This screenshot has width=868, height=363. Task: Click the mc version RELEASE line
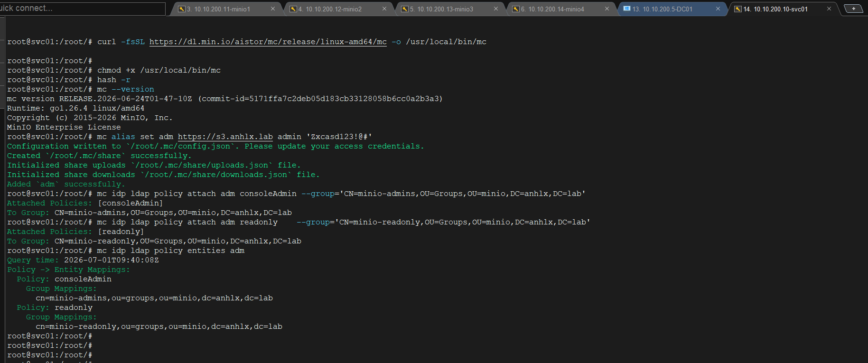click(225, 99)
